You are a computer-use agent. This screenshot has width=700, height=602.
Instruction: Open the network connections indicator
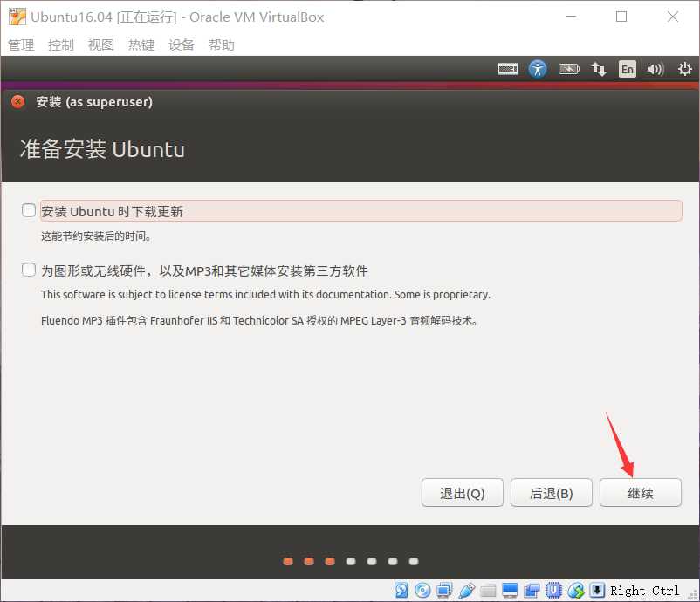(x=598, y=69)
